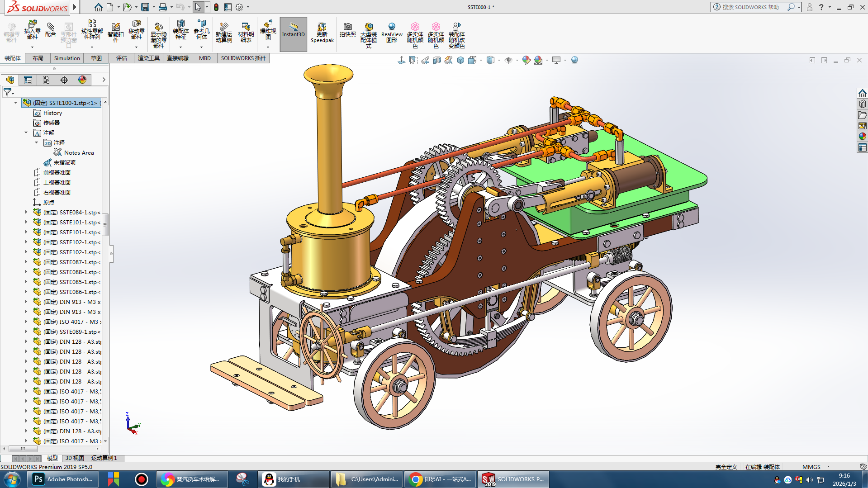Click the Save icon in the top toolbar

coord(145,7)
